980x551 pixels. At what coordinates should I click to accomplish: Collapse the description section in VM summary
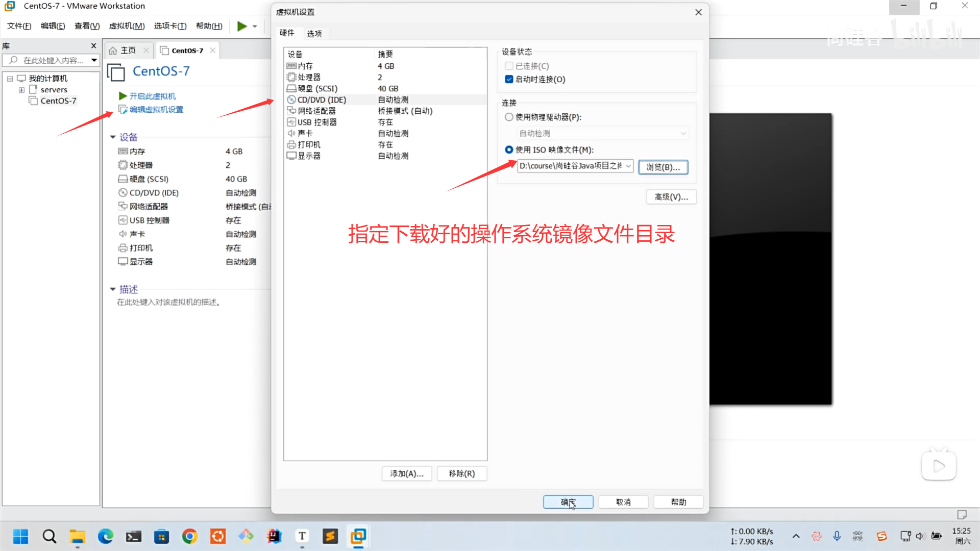(x=113, y=289)
